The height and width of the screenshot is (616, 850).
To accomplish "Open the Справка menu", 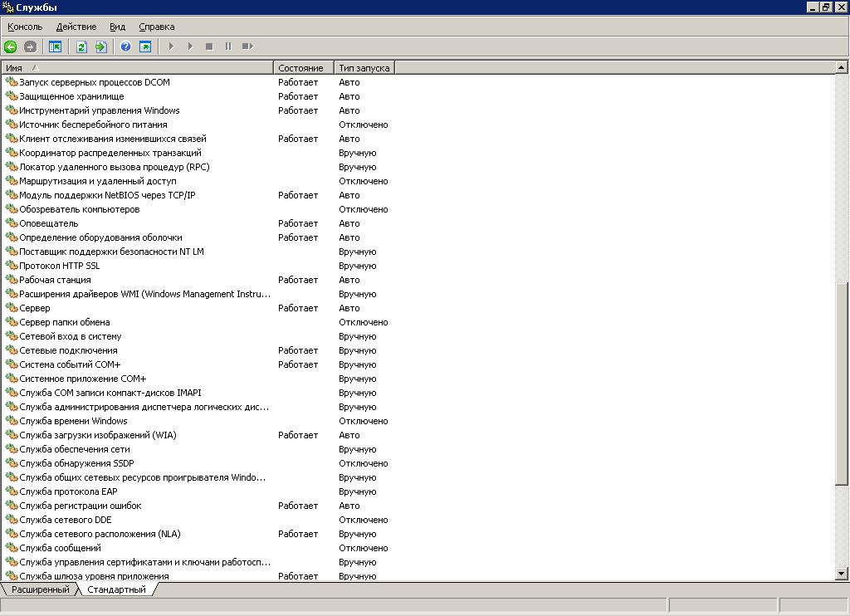I will 157,27.
